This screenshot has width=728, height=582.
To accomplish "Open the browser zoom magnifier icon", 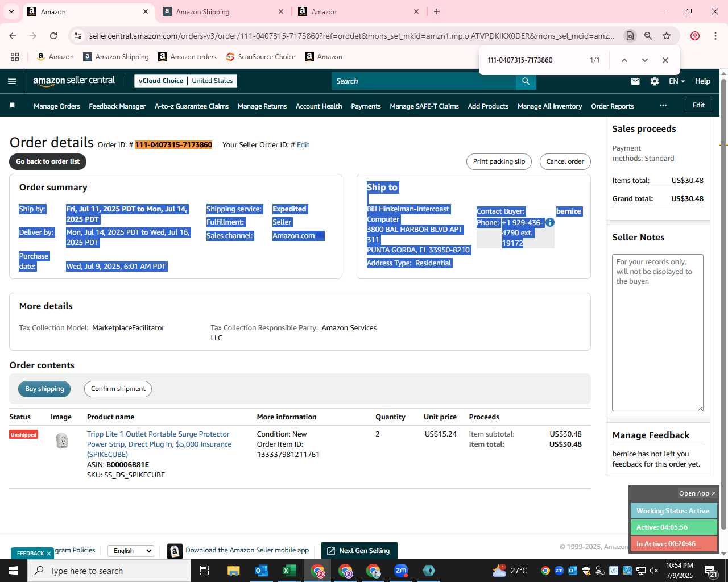I will (x=648, y=36).
